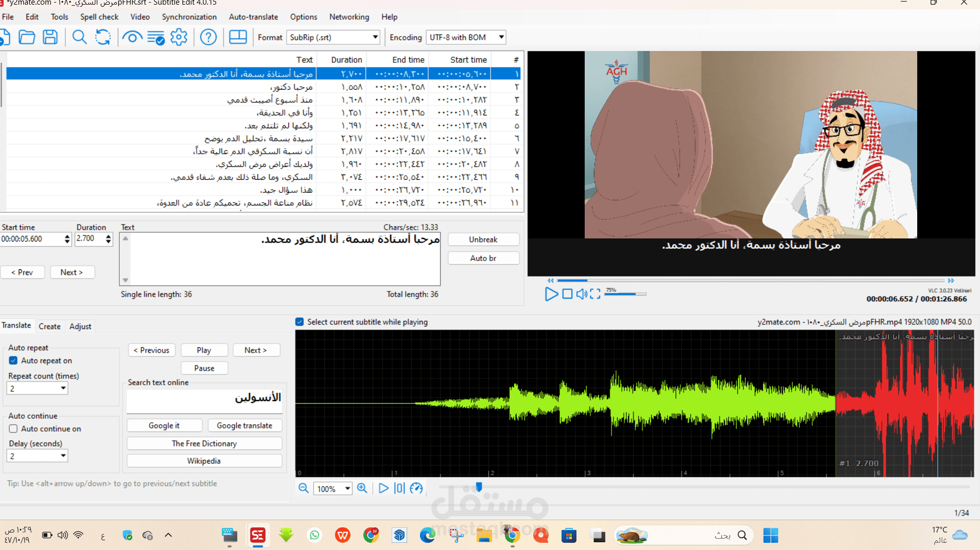This screenshot has width=980, height=550.
Task: Open Microsoft Store from the taskbar
Action: pyautogui.click(x=569, y=536)
